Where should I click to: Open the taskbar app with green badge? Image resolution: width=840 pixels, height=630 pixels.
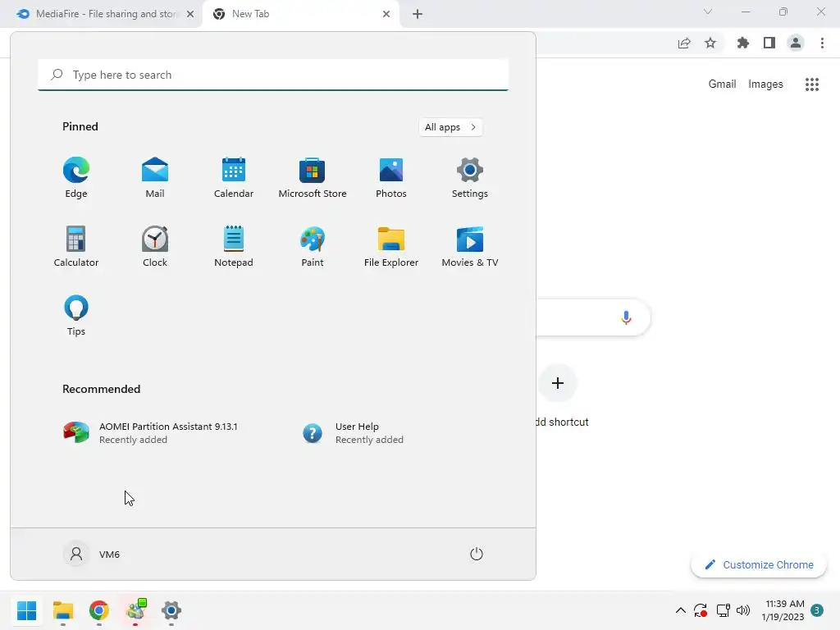(136, 610)
